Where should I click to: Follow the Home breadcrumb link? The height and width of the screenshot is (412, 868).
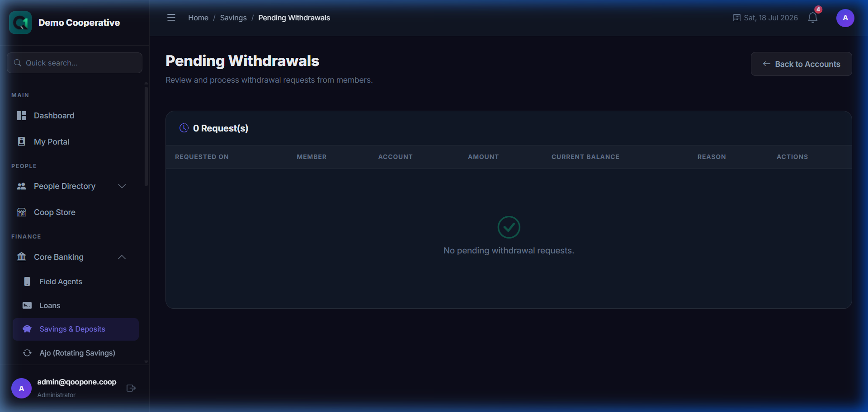coord(198,18)
